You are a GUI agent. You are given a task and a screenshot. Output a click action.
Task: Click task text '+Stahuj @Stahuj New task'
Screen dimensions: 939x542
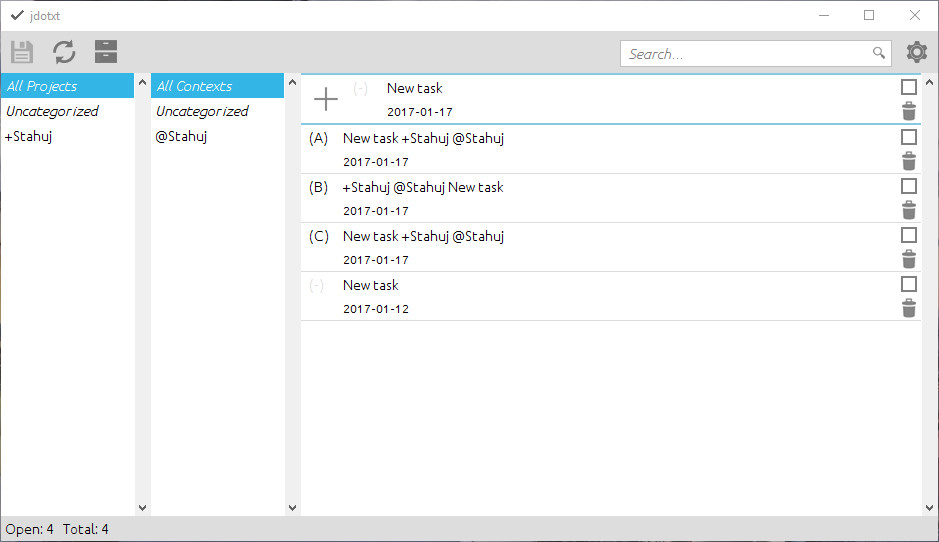423,187
